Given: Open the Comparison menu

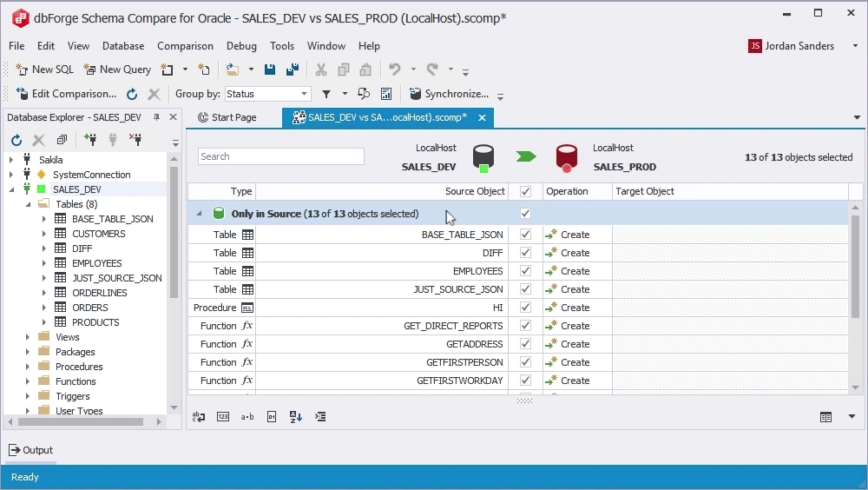Looking at the screenshot, I should [185, 46].
